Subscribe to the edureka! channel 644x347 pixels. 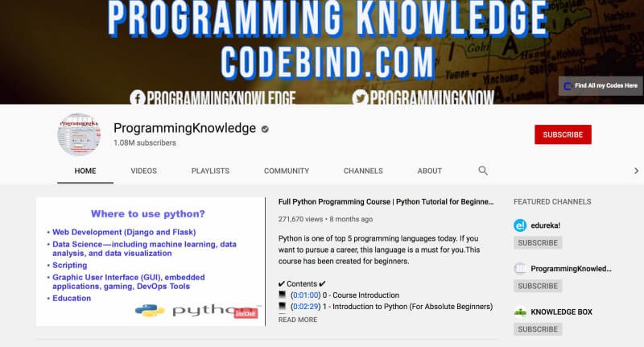538,242
